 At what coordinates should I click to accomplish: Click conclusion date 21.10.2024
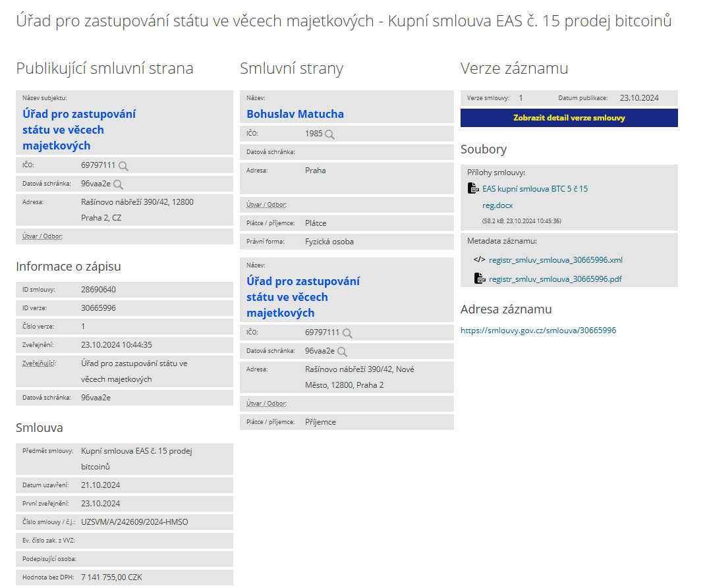101,485
